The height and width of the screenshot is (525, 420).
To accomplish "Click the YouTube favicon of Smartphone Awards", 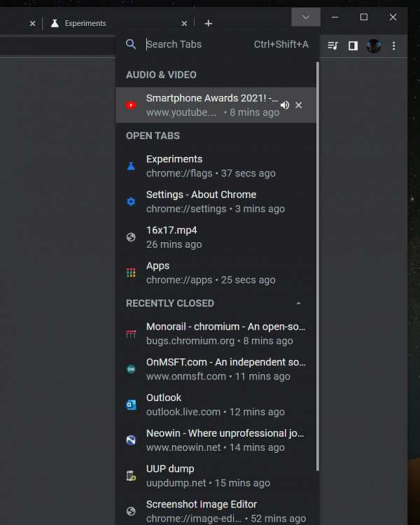I will (131, 105).
